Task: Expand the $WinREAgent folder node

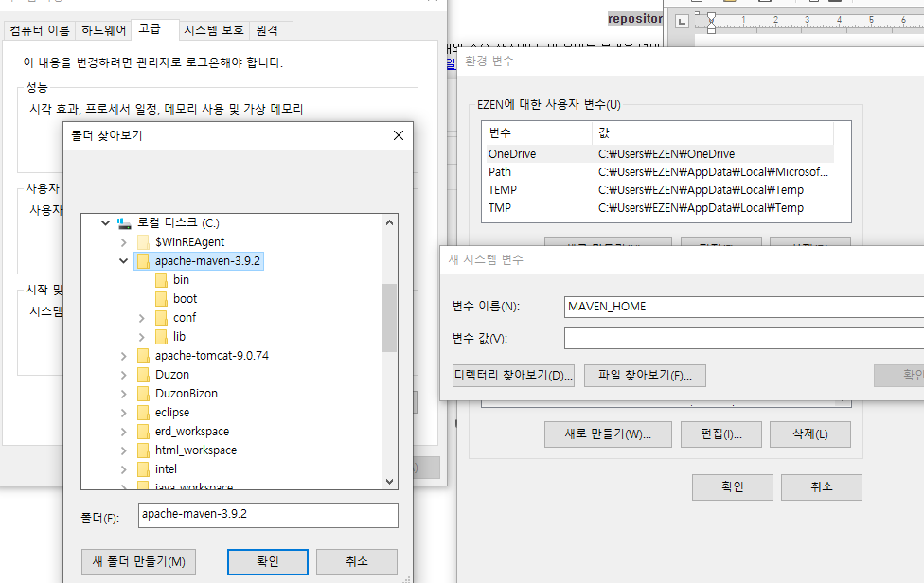Action: coord(124,242)
